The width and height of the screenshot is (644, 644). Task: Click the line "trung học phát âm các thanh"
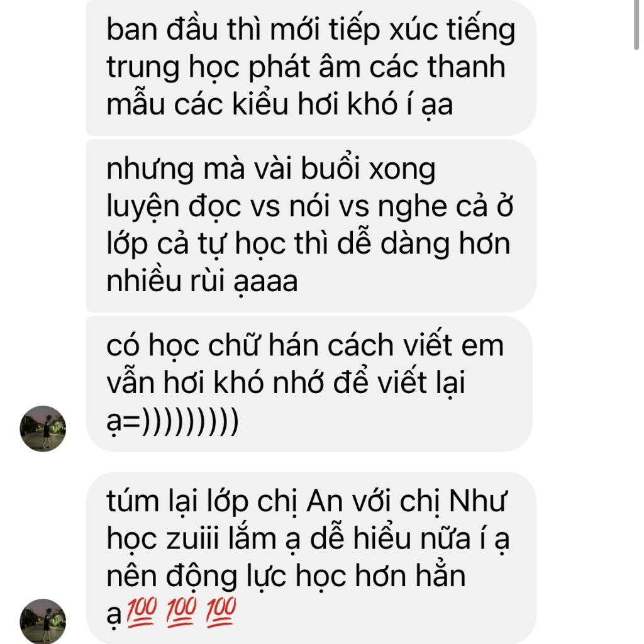tap(306, 67)
